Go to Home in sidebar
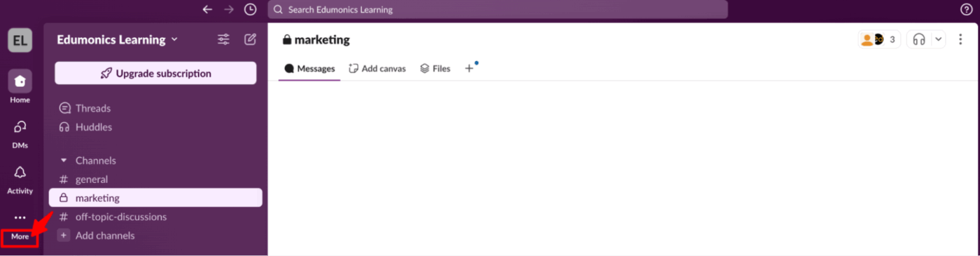 [x=20, y=87]
